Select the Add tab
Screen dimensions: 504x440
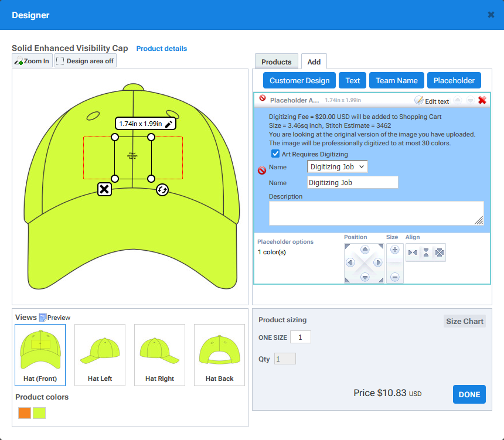tap(314, 62)
